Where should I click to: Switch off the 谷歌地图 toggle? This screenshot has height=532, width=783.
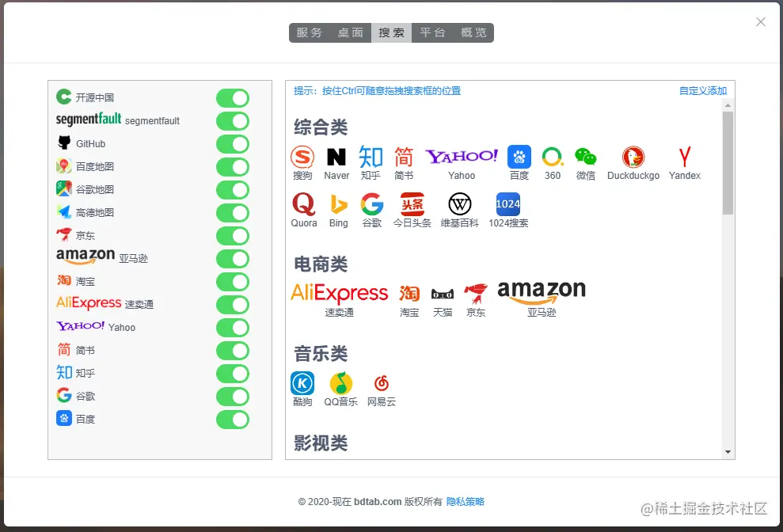(233, 190)
